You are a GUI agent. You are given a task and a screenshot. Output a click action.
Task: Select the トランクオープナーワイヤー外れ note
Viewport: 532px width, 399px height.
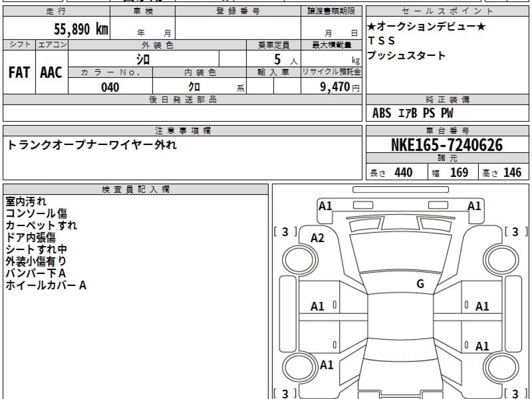point(91,145)
